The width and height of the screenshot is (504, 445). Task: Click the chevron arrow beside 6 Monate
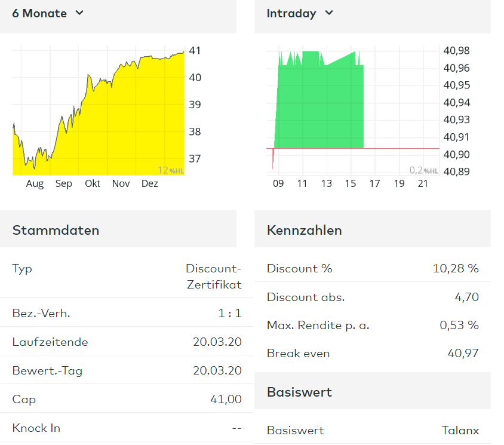pyautogui.click(x=79, y=13)
